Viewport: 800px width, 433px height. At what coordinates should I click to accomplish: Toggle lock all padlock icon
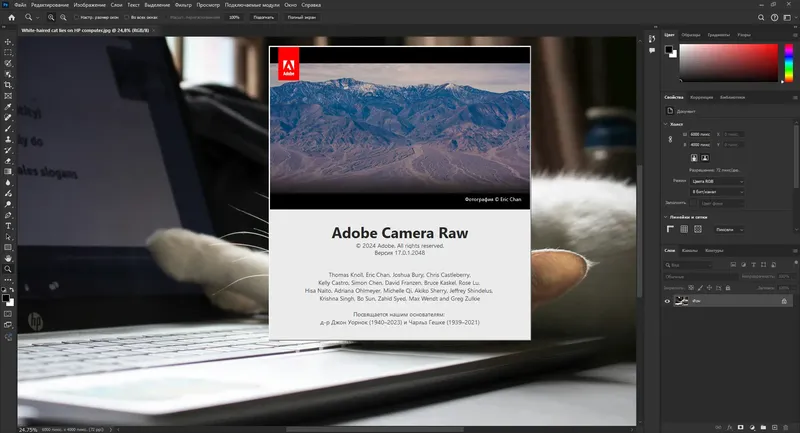tap(728, 288)
